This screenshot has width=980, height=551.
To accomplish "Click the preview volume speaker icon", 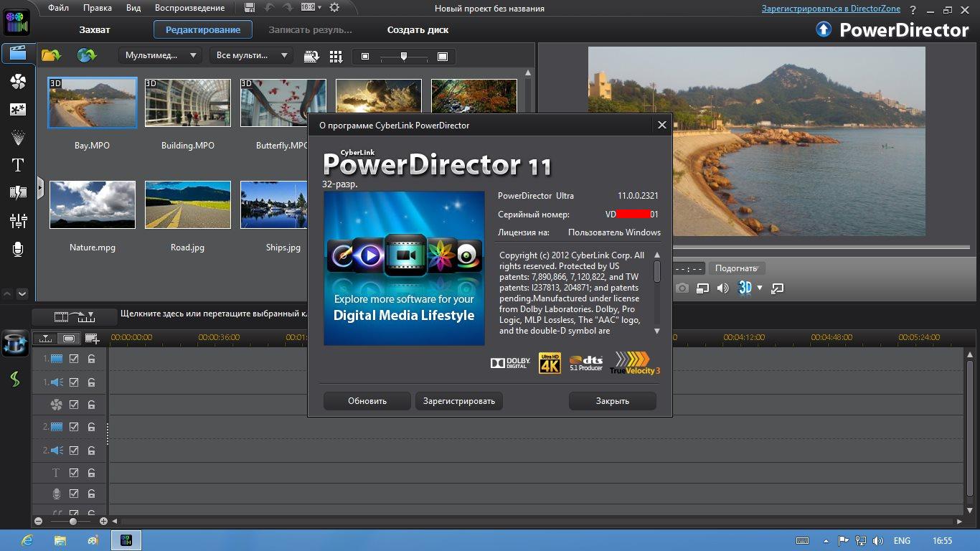I will pos(723,288).
